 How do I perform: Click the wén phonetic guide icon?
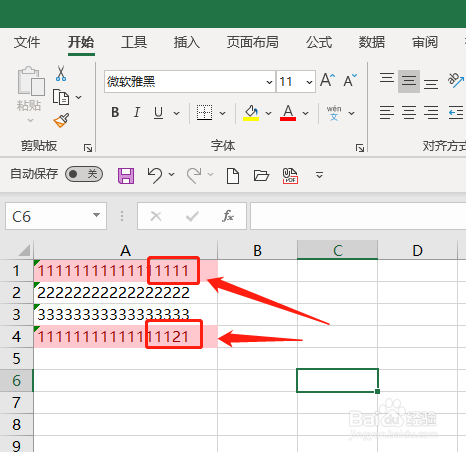point(334,113)
